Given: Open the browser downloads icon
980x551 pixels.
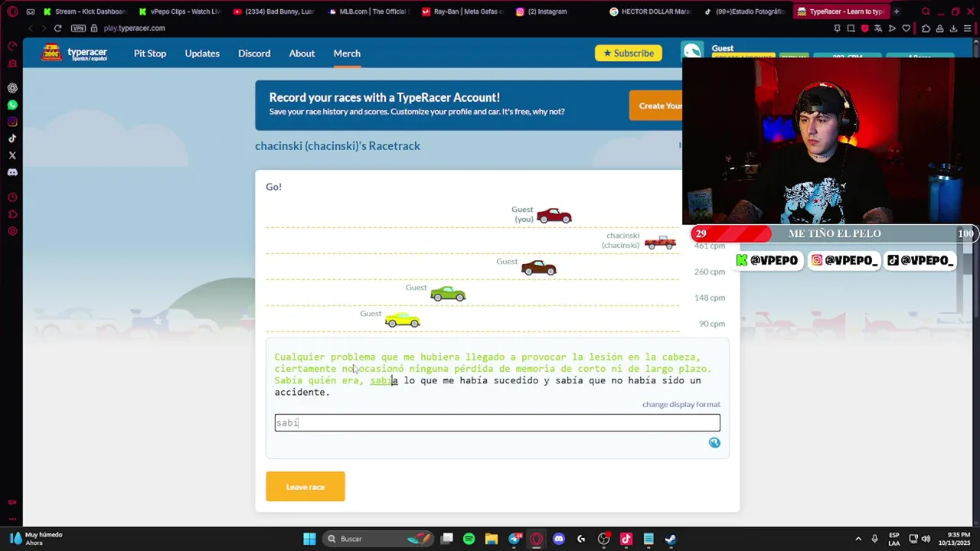Looking at the screenshot, I should 953,28.
